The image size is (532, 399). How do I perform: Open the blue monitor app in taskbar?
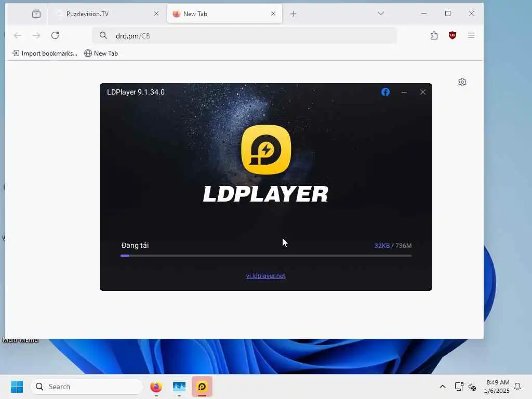click(179, 387)
